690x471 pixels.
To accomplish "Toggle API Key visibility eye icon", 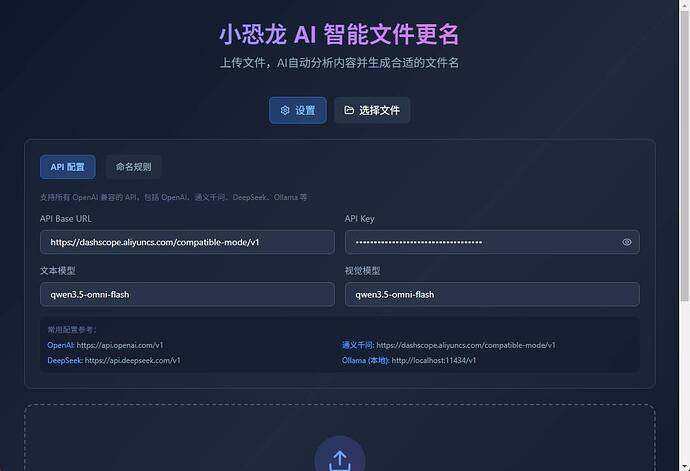I will 627,242.
